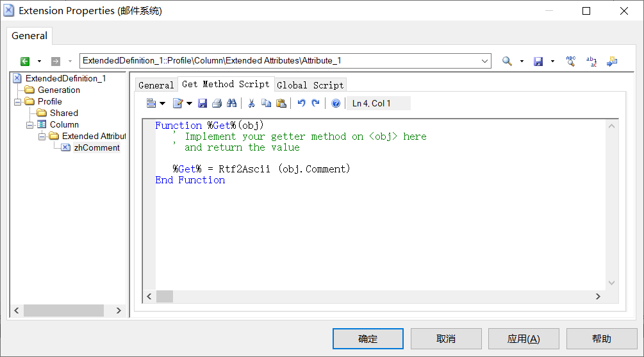Switch to the Global Script tab

click(310, 85)
